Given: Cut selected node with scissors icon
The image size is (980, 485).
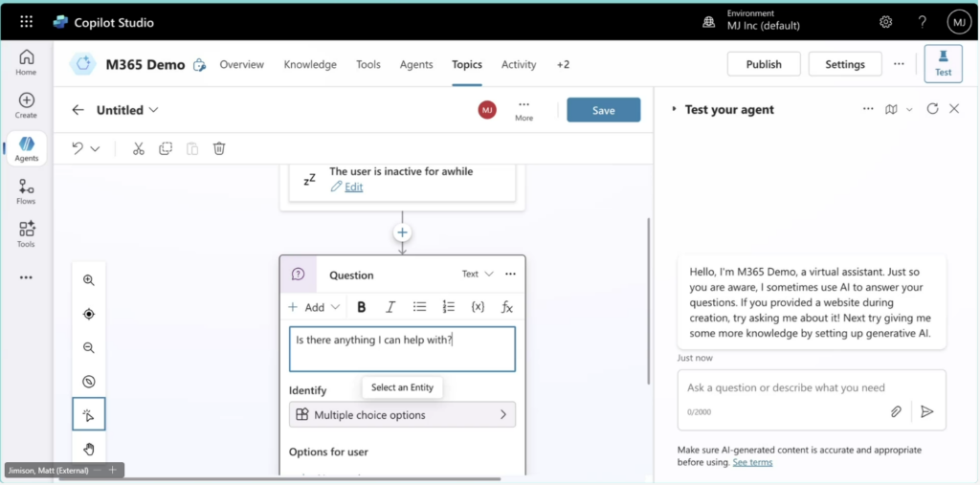Looking at the screenshot, I should click(x=139, y=148).
